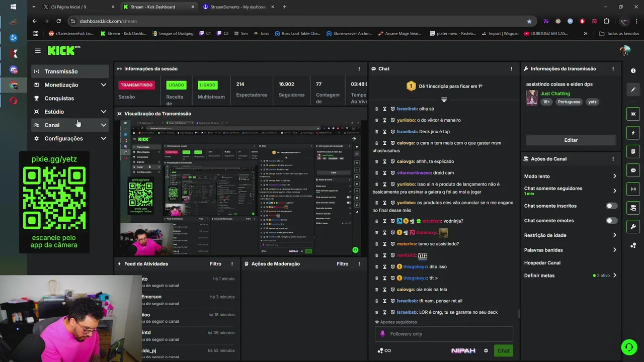Delete vitormartinsexe's 'droid cam' message
This screenshot has width=644, height=362.
(x=376, y=173)
